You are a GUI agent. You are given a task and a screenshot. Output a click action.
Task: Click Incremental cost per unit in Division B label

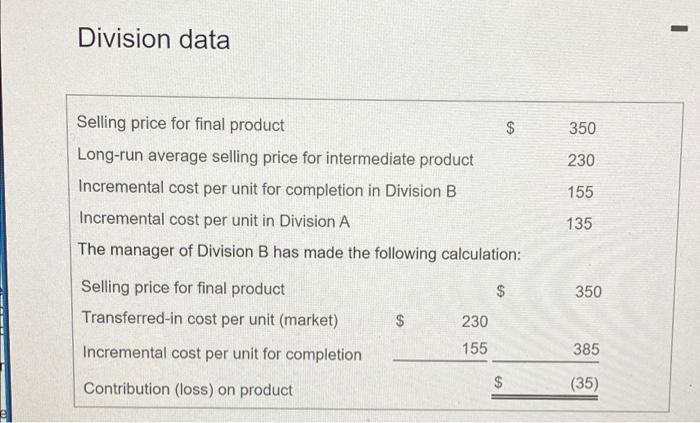267,190
